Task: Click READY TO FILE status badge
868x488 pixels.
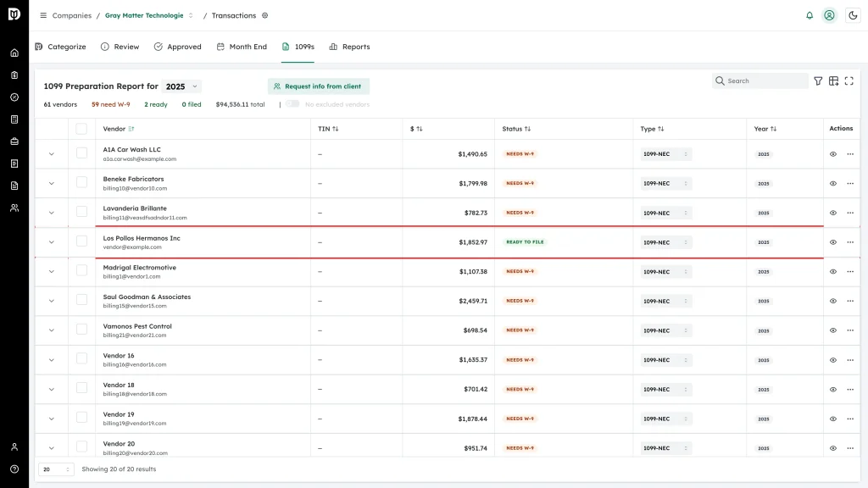Action: click(x=525, y=242)
